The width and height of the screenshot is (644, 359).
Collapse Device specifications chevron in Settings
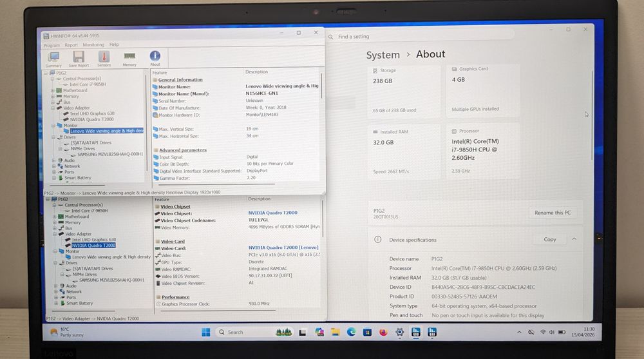[x=574, y=239]
